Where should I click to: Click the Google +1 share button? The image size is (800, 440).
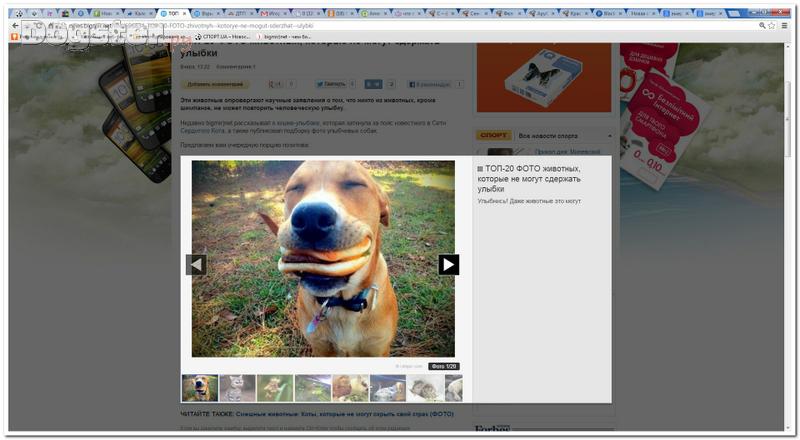click(x=276, y=84)
